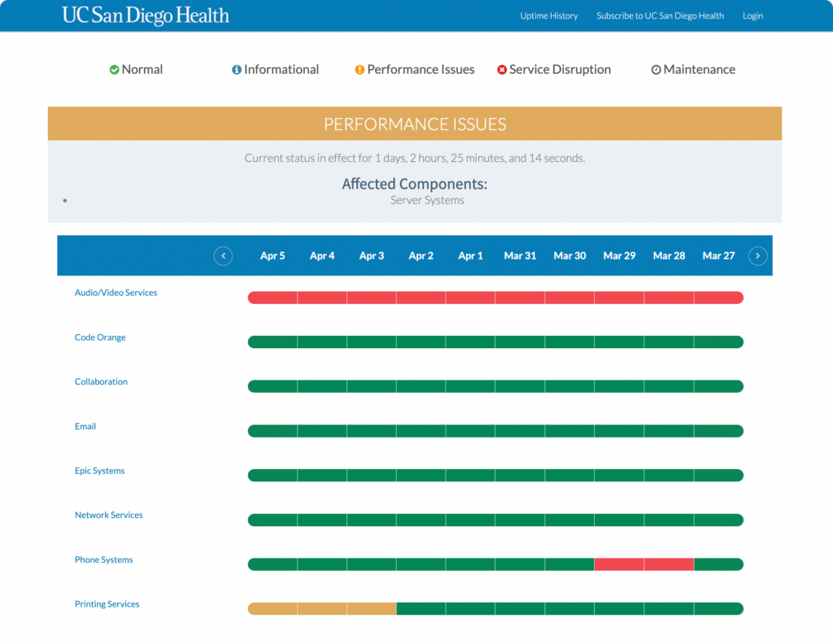Open the Phone Systems status page
Viewport: 833px width, 644px height.
(103, 559)
